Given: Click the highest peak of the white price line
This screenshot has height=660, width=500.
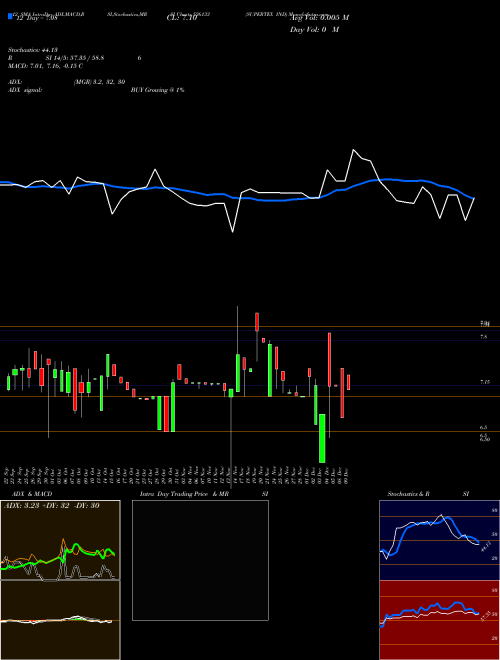Looking at the screenshot, I should (x=353, y=150).
